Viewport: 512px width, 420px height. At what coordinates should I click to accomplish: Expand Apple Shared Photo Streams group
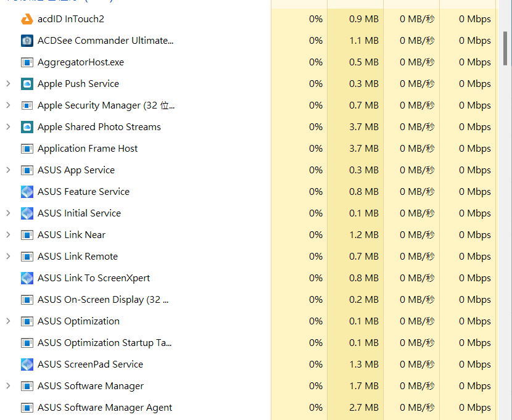(9, 127)
